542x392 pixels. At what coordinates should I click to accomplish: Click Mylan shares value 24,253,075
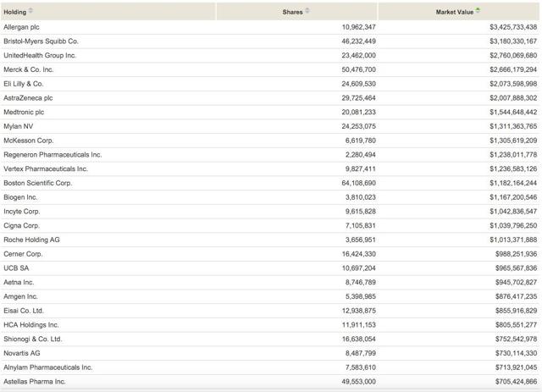pos(358,126)
